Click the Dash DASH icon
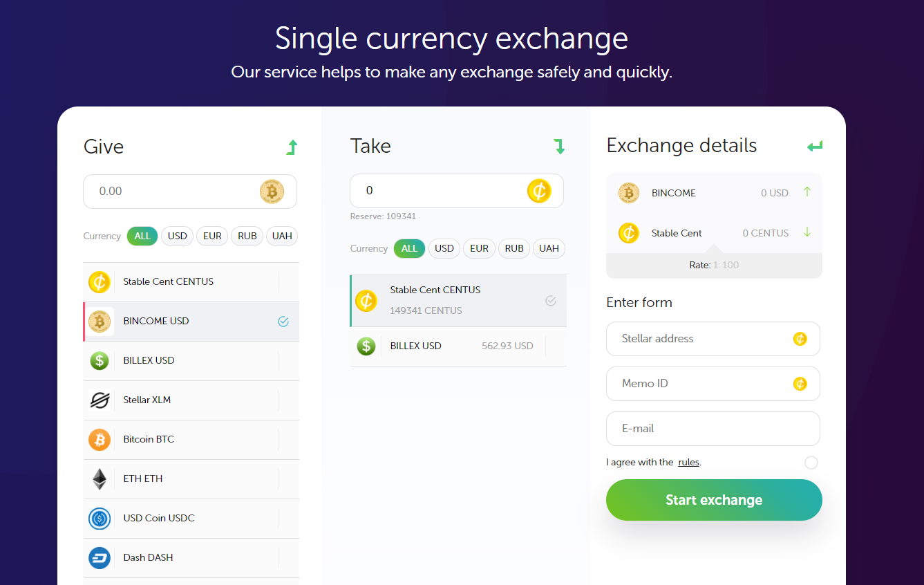This screenshot has height=585, width=924. (x=100, y=557)
